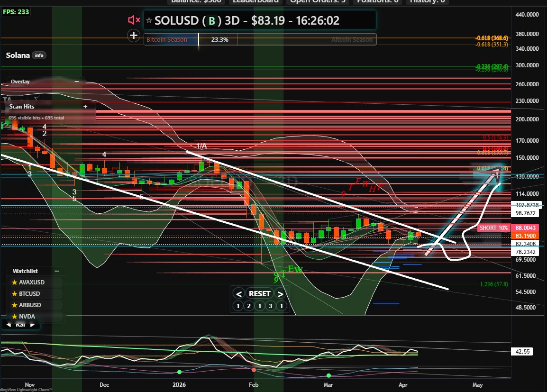
Task: Collapse the Overlay panel
Action: coord(77,82)
